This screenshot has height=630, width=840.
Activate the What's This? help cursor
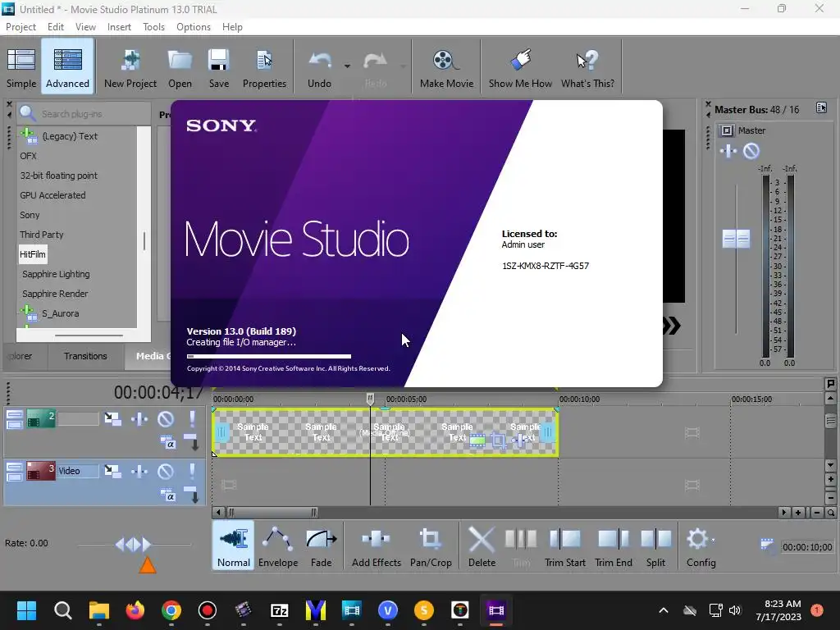(x=587, y=67)
